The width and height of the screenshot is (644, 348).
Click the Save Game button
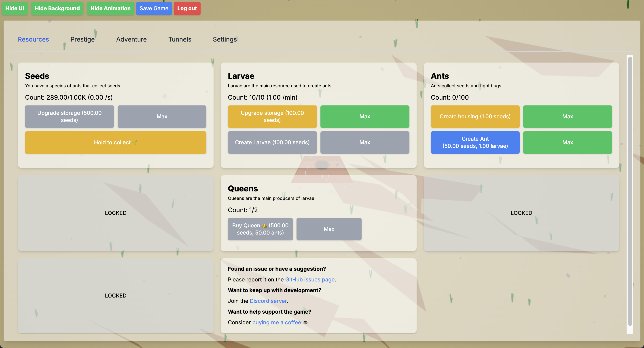[x=154, y=8]
